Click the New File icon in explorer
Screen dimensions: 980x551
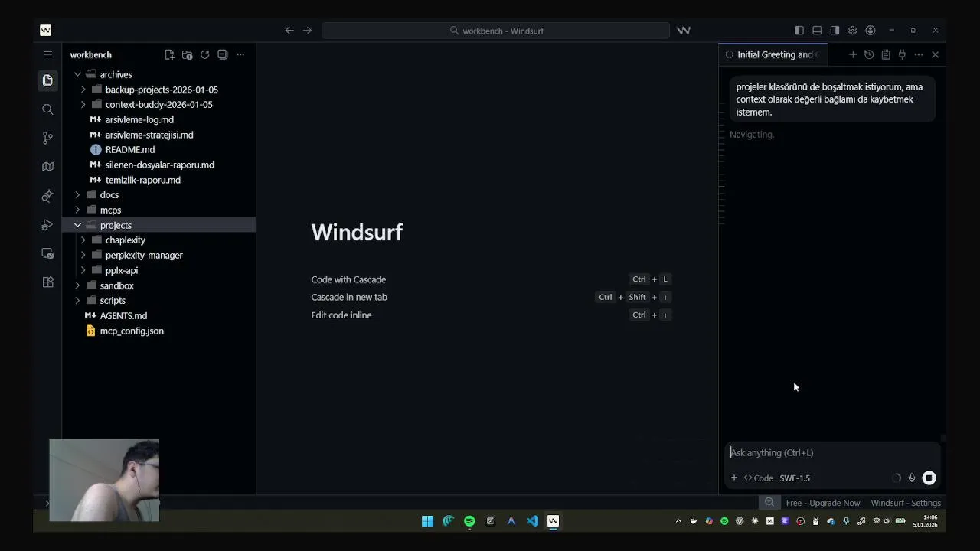(169, 54)
